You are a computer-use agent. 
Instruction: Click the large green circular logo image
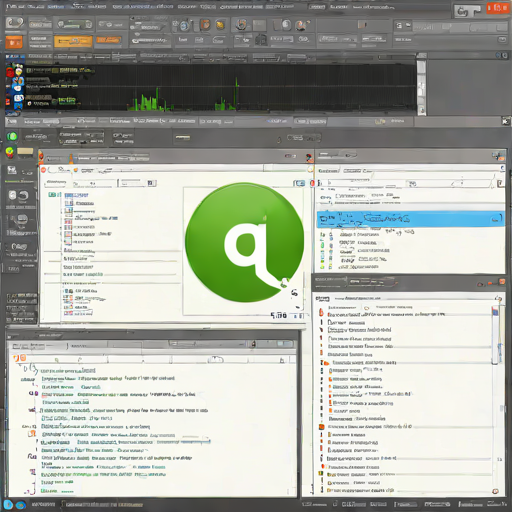pos(244,242)
